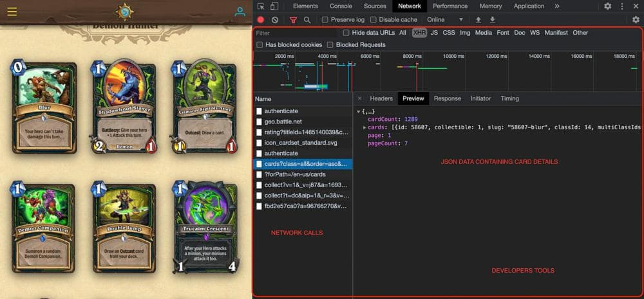The width and height of the screenshot is (644, 299).
Task: Filter requests by Media
Action: click(x=484, y=33)
